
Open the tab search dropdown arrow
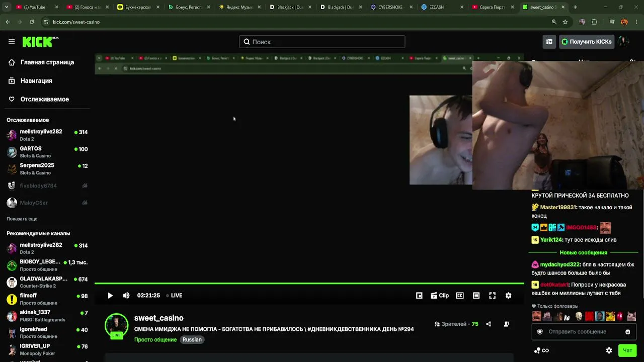tap(6, 7)
